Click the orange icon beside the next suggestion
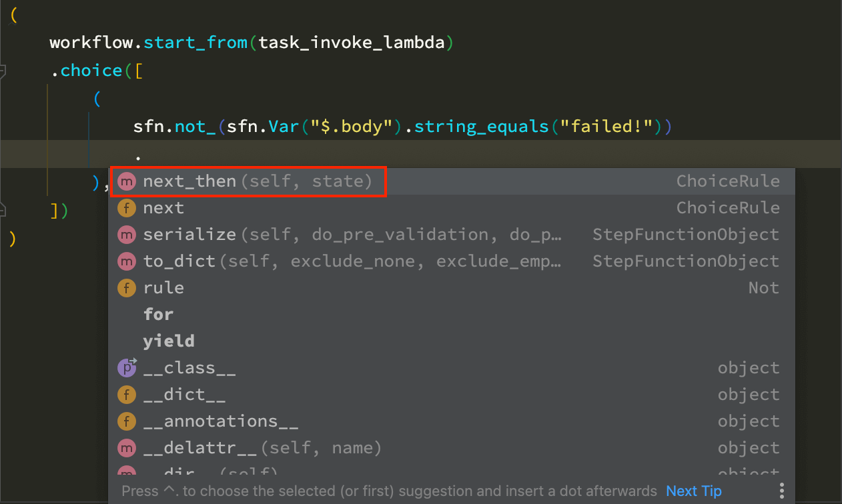The height and width of the screenshot is (504, 842). point(126,208)
